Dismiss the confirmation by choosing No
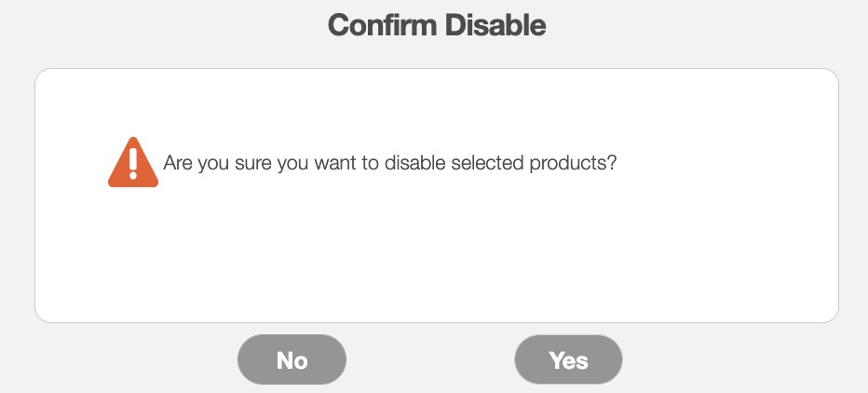This screenshot has width=868, height=393. tap(292, 359)
